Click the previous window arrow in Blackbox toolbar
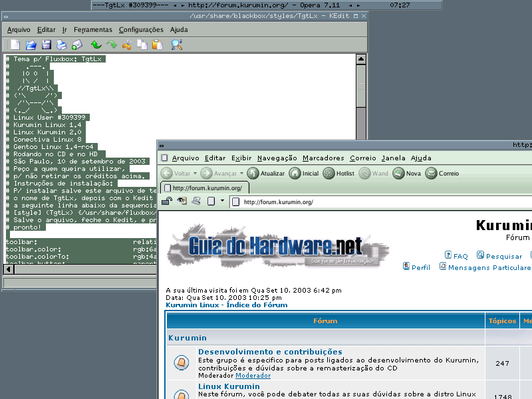This screenshot has height=399, width=532. 350,5
